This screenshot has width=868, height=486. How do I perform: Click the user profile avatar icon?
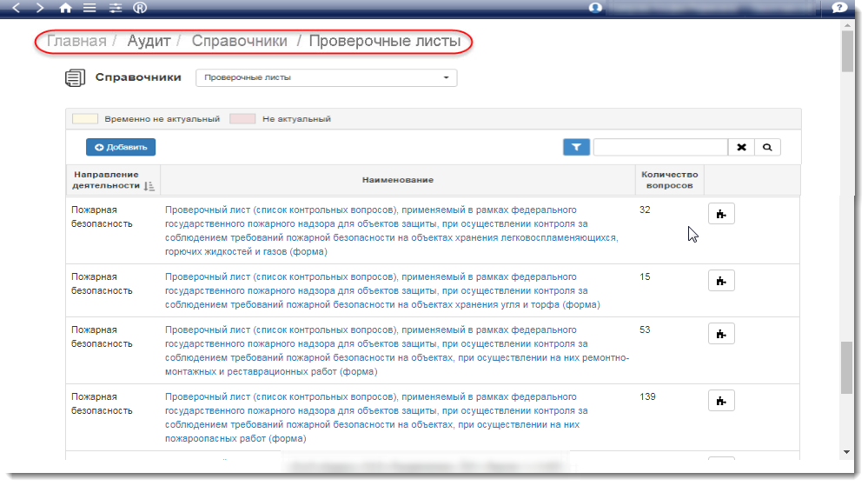pos(595,8)
